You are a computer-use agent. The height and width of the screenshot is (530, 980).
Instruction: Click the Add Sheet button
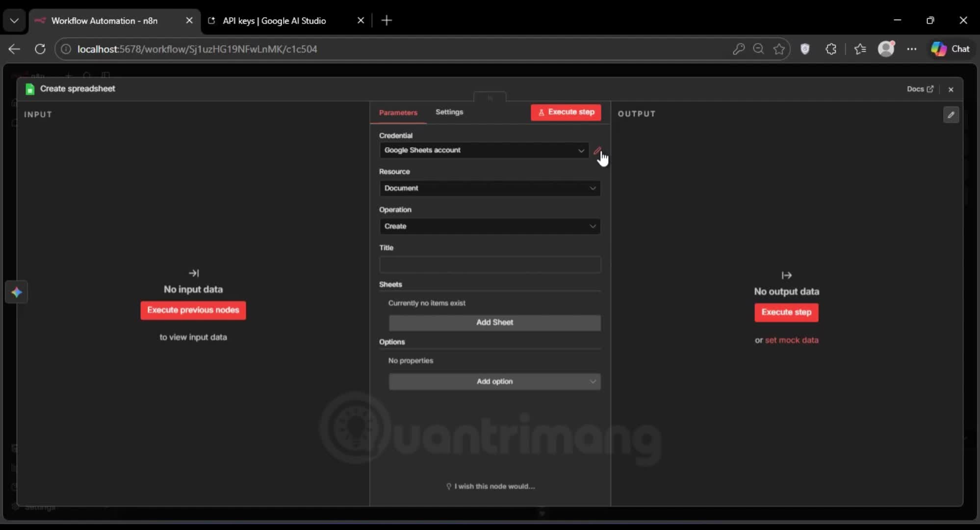click(x=494, y=322)
